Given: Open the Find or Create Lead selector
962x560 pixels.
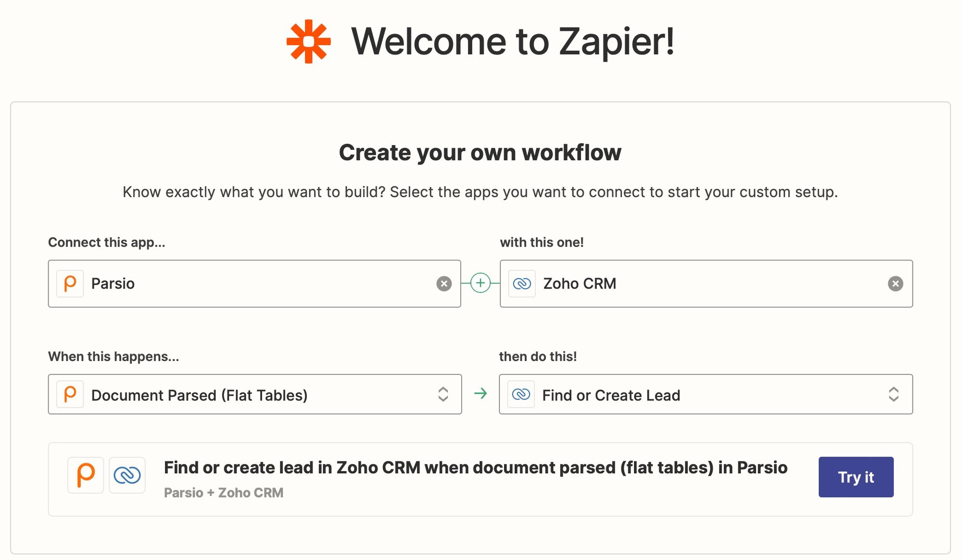Looking at the screenshot, I should [697, 395].
